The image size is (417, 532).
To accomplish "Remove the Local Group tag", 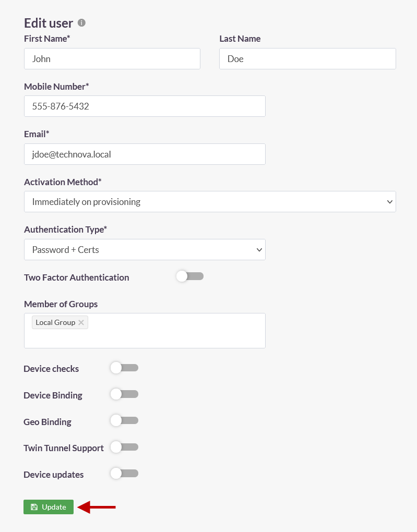I will coord(81,322).
